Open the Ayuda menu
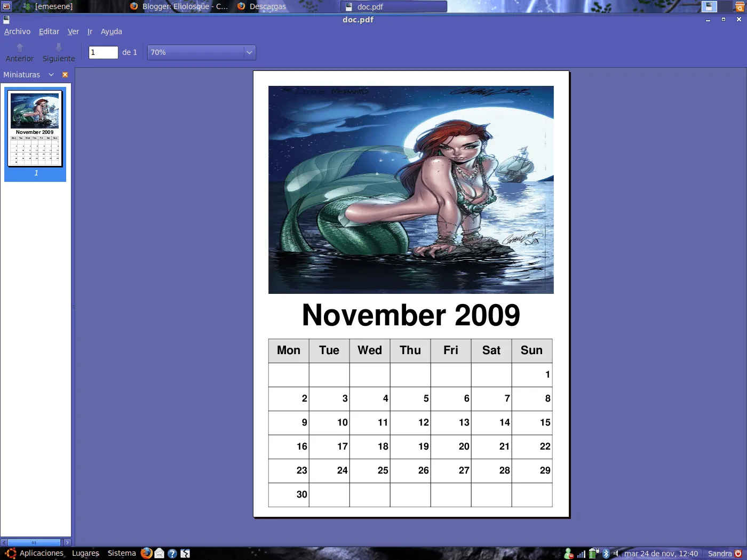 click(112, 31)
